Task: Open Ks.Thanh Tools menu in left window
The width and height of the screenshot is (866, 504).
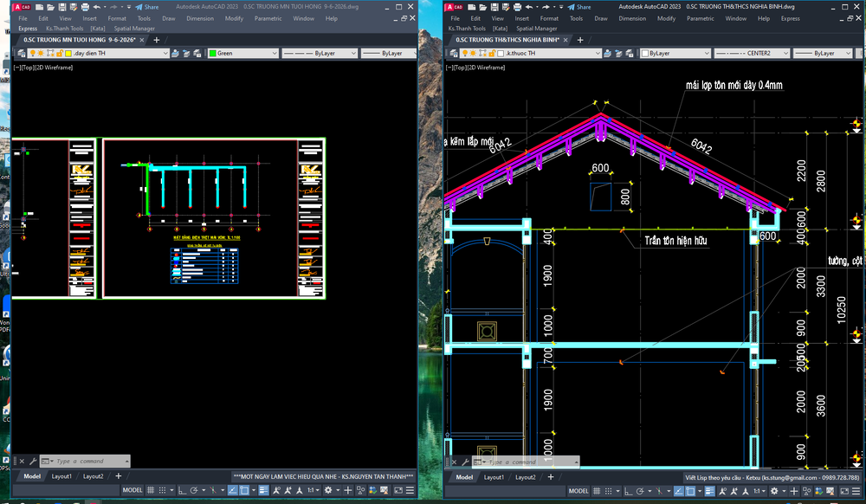Action: (x=65, y=29)
